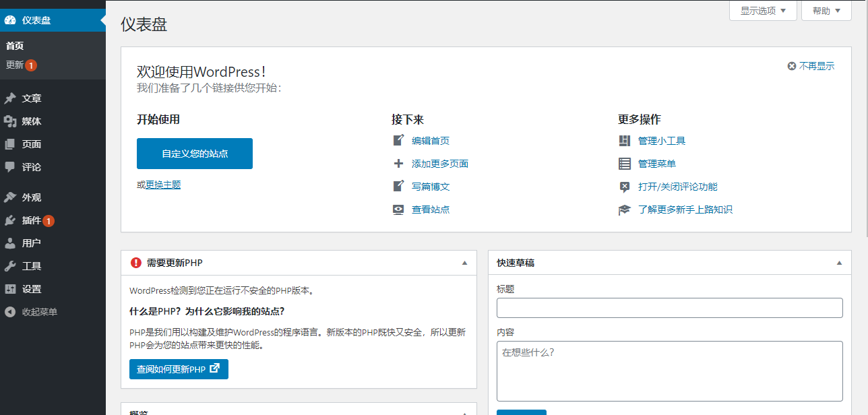Click the edit icon beside 编辑首页
This screenshot has height=415, width=868.
[398, 141]
